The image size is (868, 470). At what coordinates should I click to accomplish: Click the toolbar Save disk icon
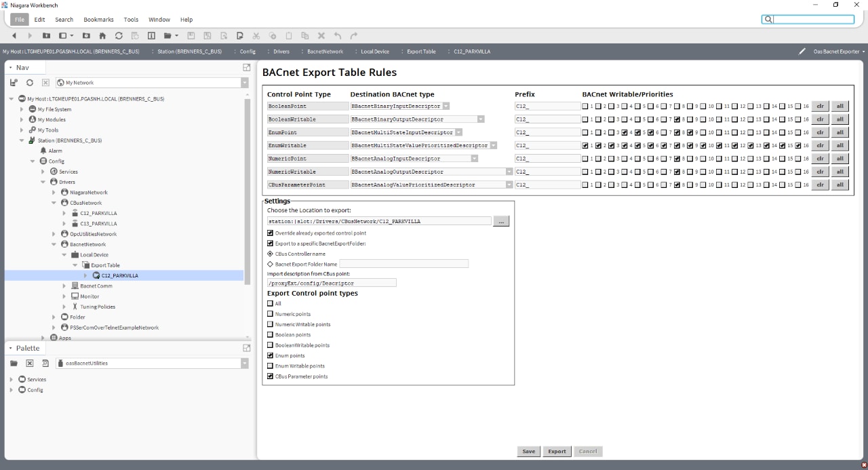pyautogui.click(x=191, y=35)
